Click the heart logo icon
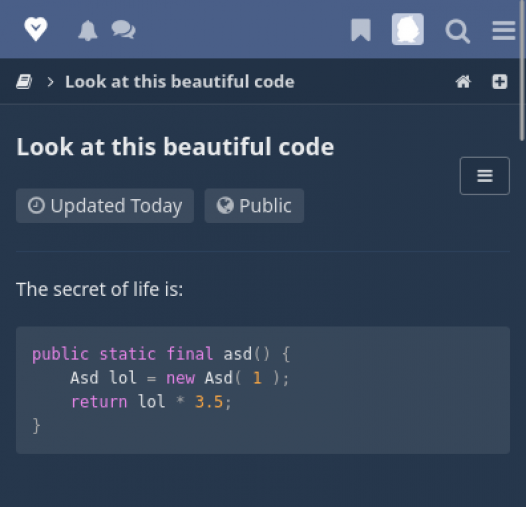The width and height of the screenshot is (526, 507). click(x=36, y=29)
